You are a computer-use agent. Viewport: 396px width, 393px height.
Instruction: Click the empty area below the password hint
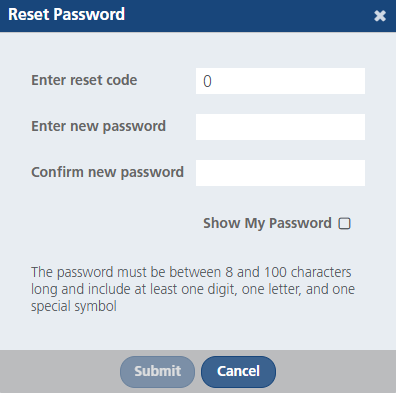(198, 332)
